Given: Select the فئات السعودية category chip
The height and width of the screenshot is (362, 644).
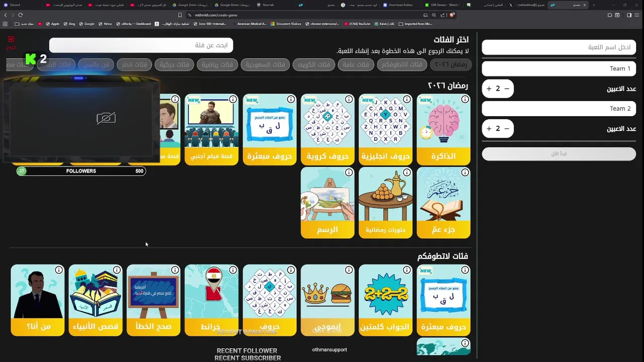Looking at the screenshot, I should 265,64.
